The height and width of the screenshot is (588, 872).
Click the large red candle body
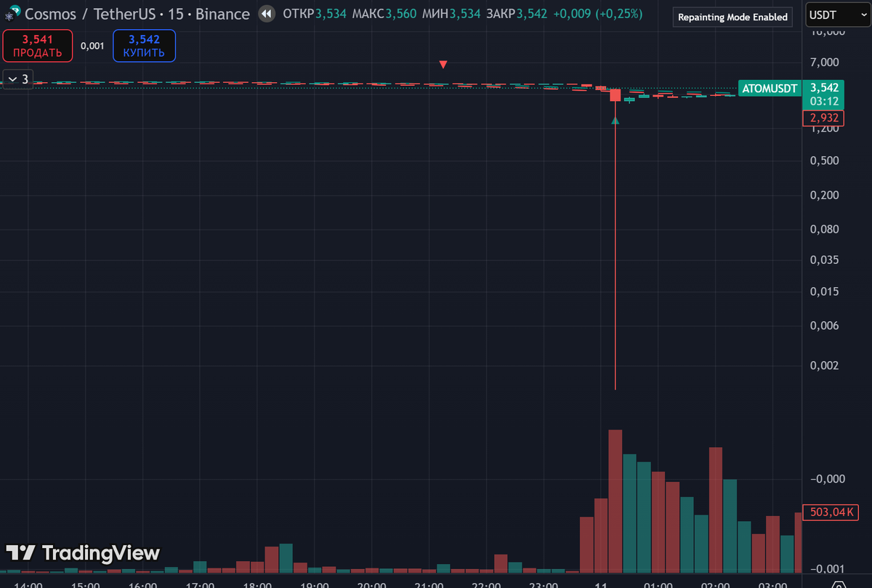click(615, 95)
